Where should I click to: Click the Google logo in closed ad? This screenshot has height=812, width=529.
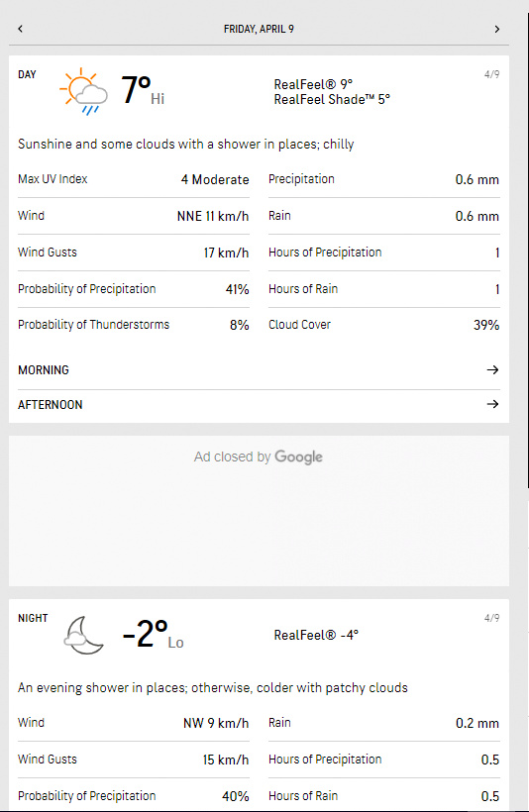click(298, 457)
